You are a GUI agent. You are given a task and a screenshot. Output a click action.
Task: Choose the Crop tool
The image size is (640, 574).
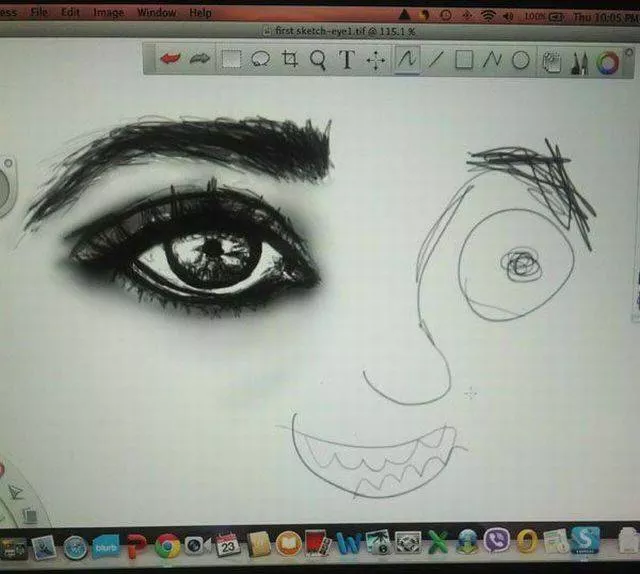tap(290, 60)
